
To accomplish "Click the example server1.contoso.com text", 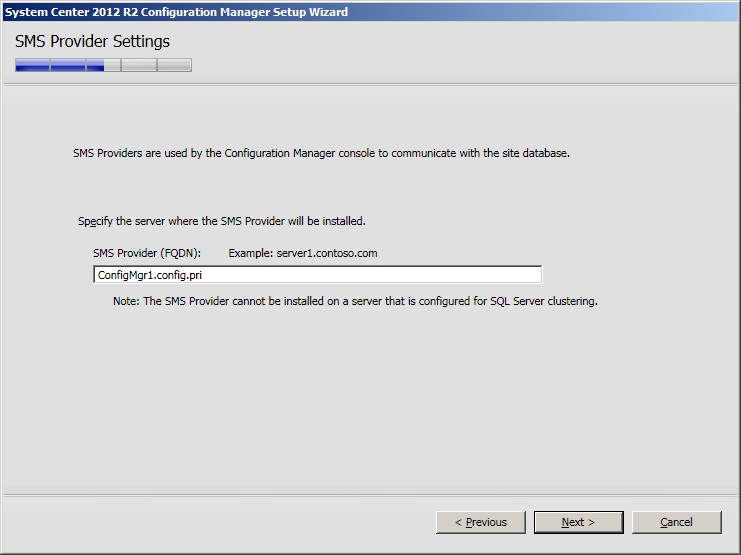I will [x=303, y=253].
